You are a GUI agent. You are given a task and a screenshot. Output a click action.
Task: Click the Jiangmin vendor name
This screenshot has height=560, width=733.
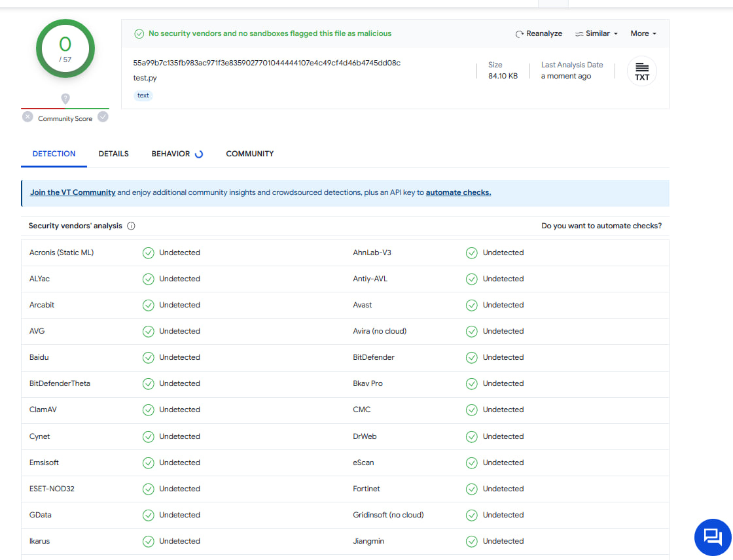tap(368, 541)
